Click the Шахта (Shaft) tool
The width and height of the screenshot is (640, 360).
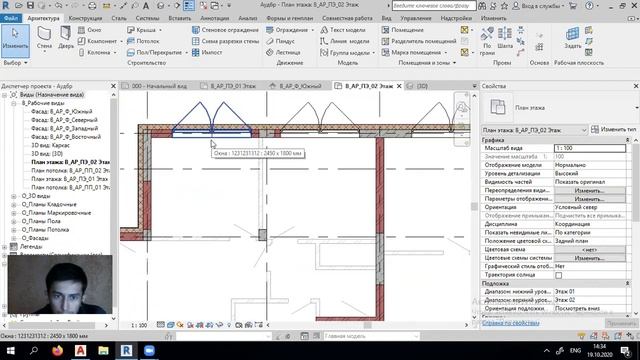tap(505, 39)
